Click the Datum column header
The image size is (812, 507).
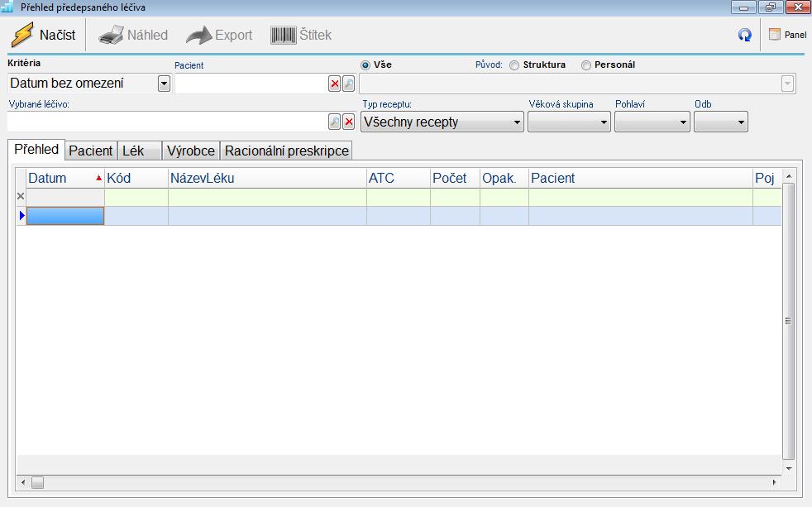point(65,178)
